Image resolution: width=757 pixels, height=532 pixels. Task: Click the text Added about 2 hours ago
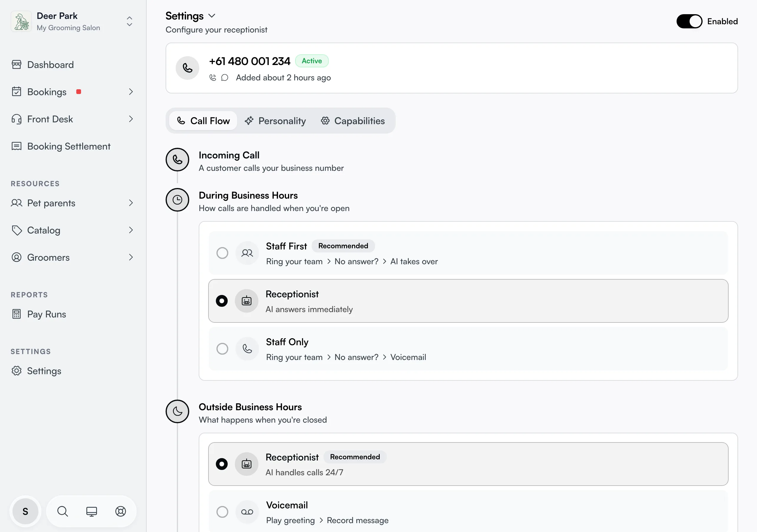pyautogui.click(x=283, y=78)
